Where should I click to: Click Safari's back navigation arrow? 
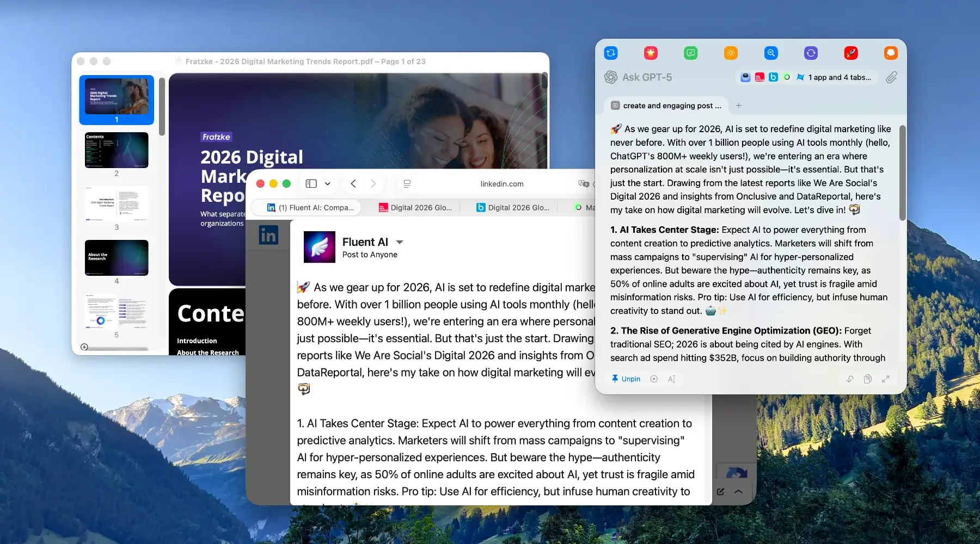pyautogui.click(x=353, y=183)
